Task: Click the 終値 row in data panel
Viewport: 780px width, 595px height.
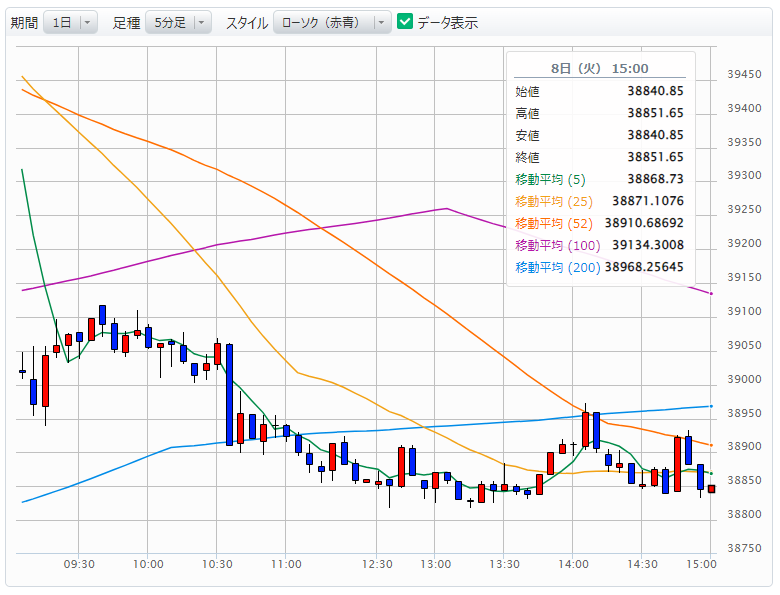Action: [x=598, y=157]
